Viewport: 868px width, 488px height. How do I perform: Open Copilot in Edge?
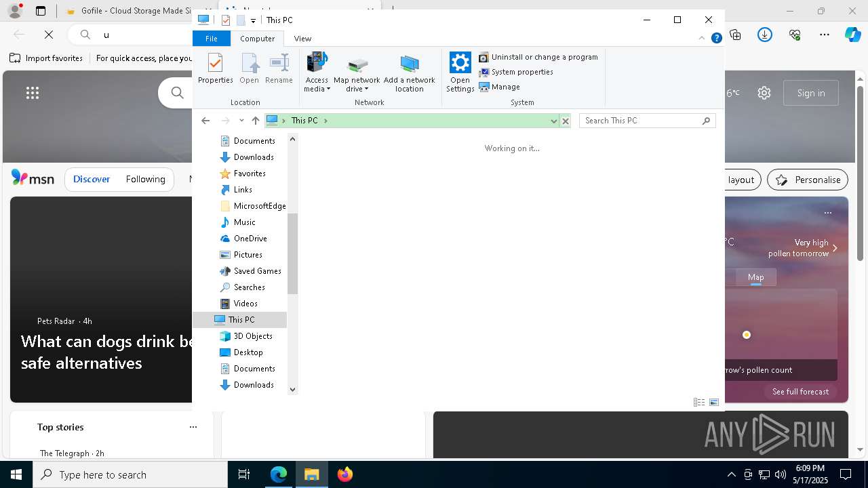click(852, 35)
